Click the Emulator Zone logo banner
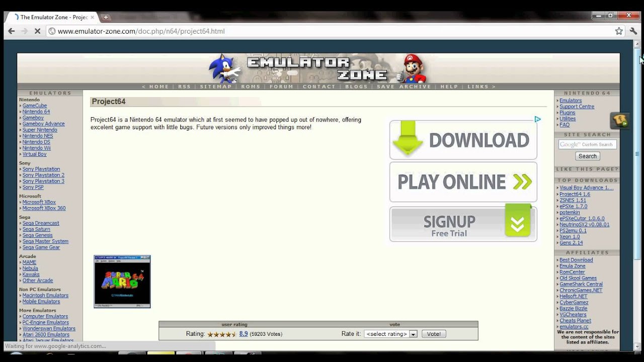 tap(318, 69)
